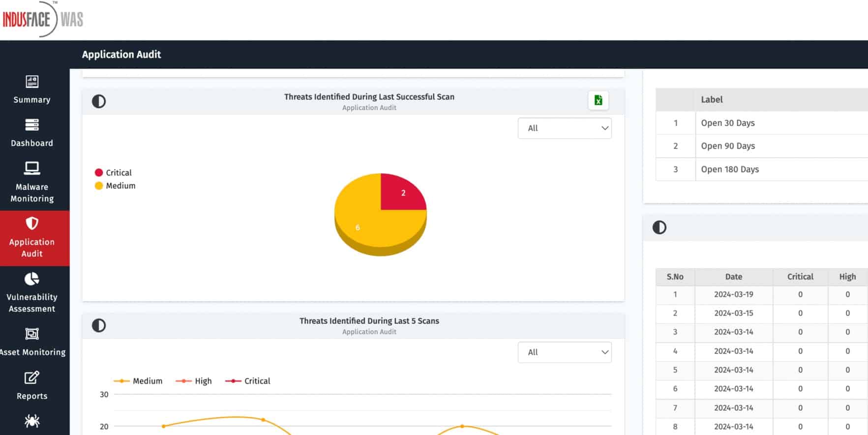Image resolution: width=868 pixels, height=435 pixels.
Task: Toggle High series in line chart legend
Action: point(194,381)
